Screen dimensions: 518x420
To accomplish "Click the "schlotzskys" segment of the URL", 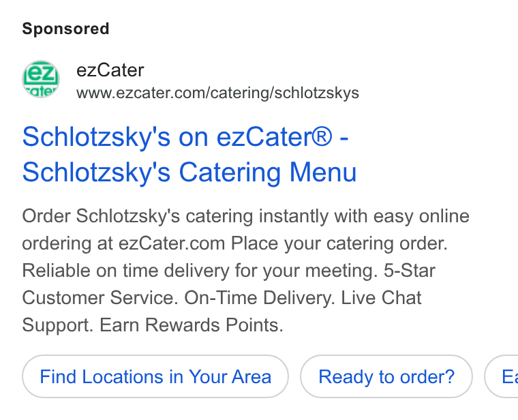I will [x=317, y=93].
